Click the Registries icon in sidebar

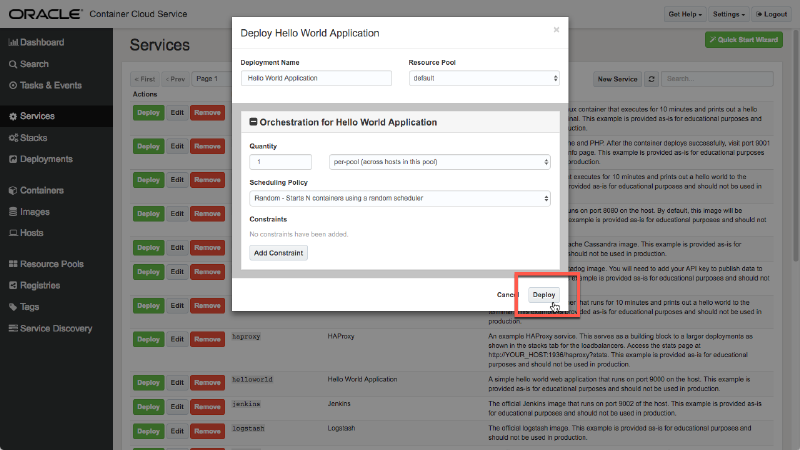(13, 285)
